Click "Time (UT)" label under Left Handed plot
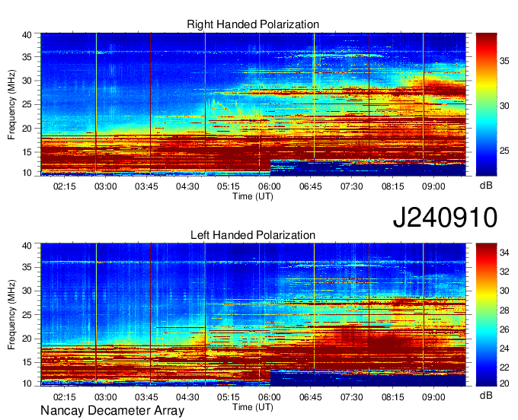This screenshot has height=420, width=518. point(253,407)
